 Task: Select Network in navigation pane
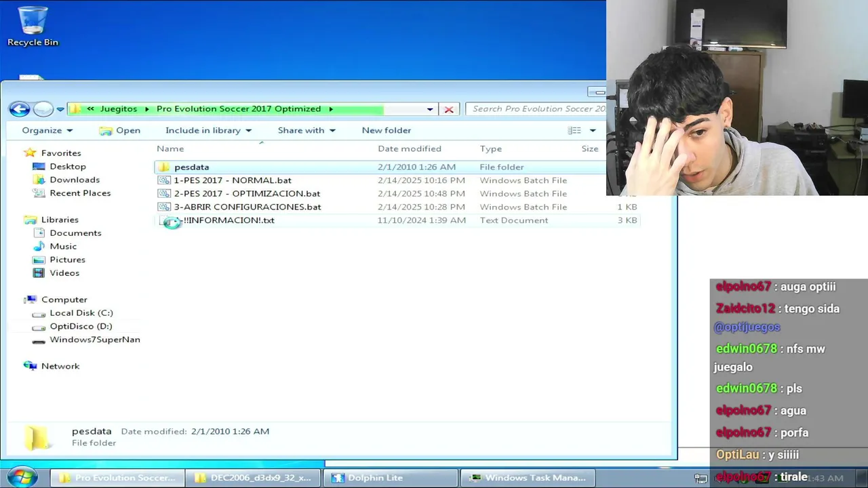click(60, 366)
